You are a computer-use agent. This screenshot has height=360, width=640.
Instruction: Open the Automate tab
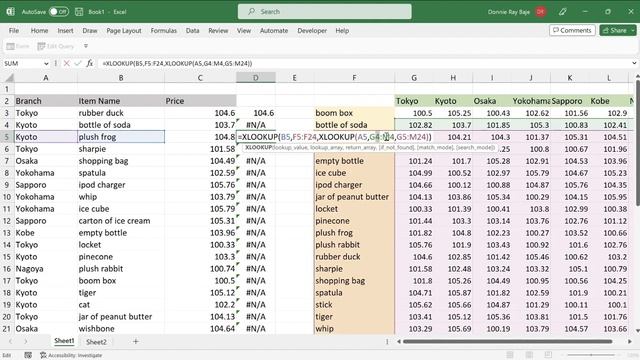(274, 31)
